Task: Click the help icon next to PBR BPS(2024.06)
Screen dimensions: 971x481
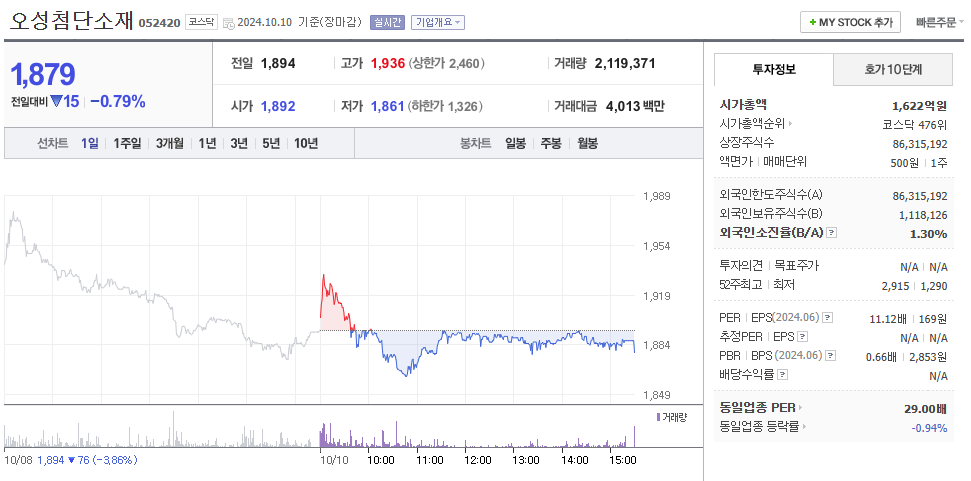Action: tap(832, 356)
